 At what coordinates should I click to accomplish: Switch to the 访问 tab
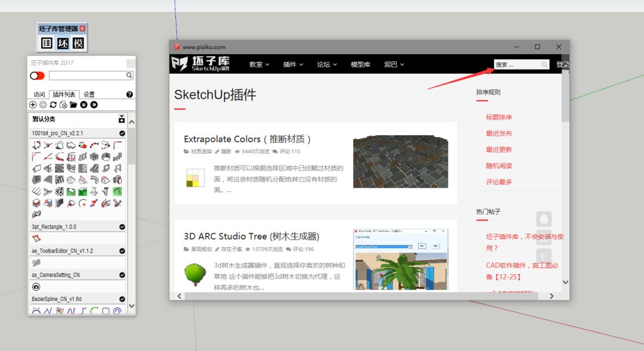point(39,94)
